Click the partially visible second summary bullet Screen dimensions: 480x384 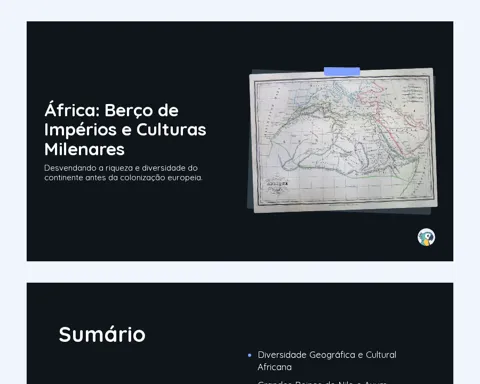322,382
